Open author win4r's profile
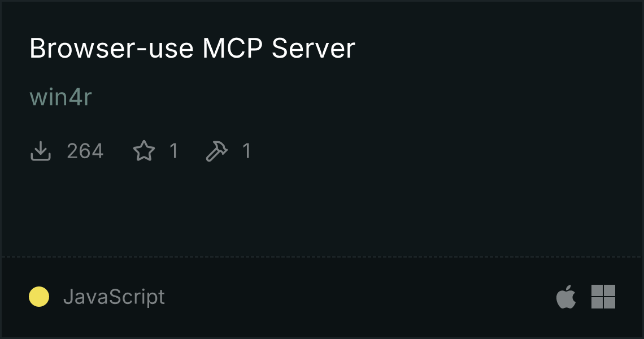Screen dimensions: 644x339 pyautogui.click(x=61, y=97)
